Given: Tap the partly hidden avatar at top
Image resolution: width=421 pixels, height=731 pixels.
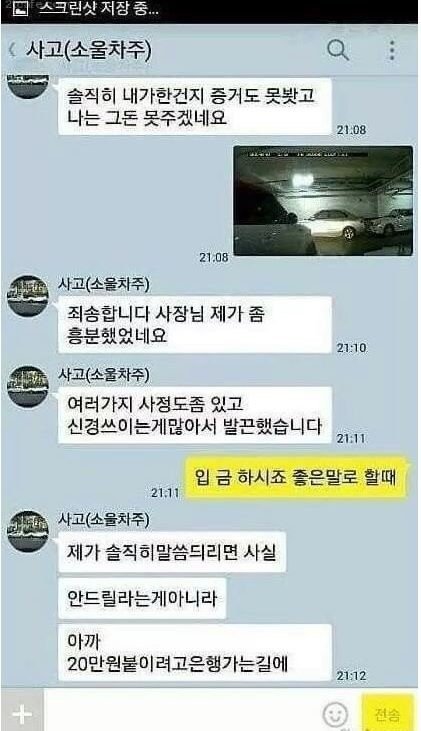Looking at the screenshot, I should (x=28, y=87).
